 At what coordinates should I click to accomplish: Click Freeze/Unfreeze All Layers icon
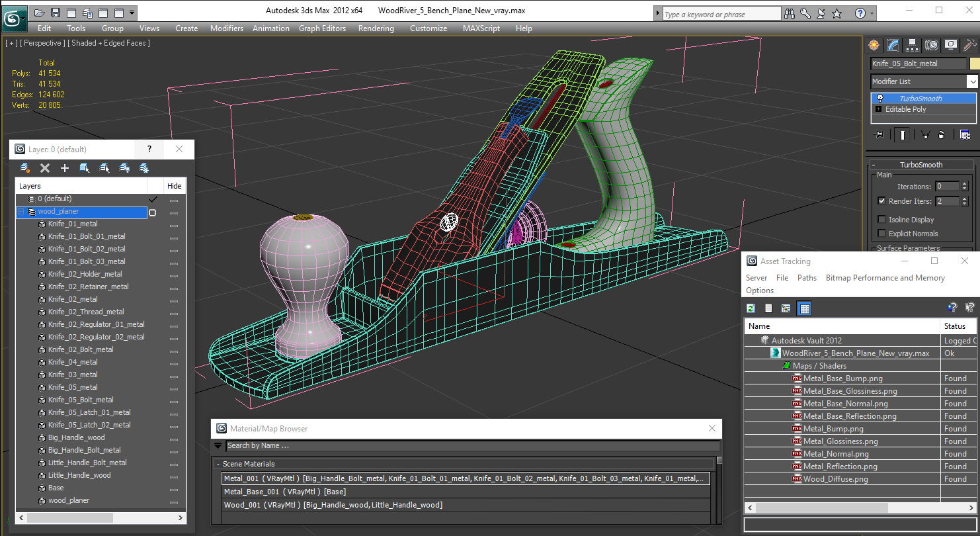coord(144,168)
